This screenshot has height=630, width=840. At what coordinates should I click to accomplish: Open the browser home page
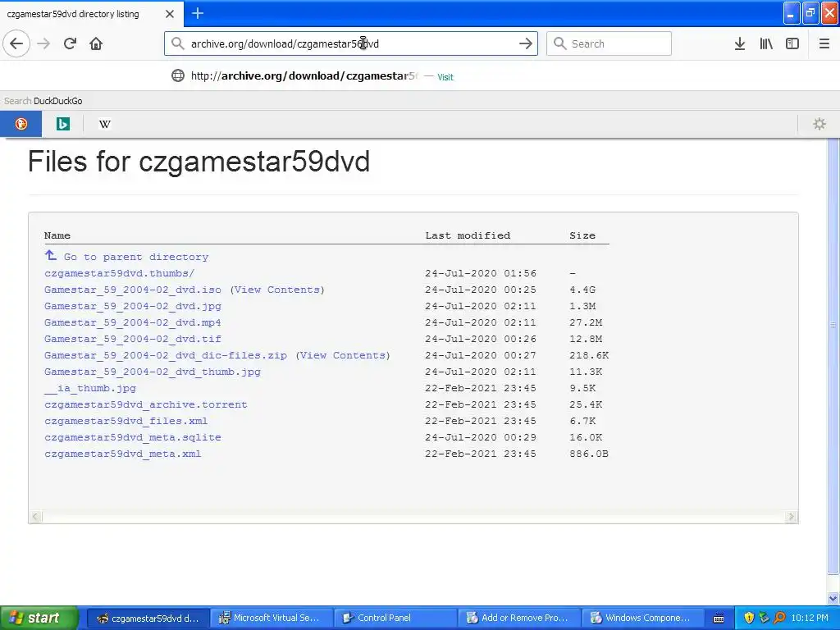pyautogui.click(x=96, y=43)
